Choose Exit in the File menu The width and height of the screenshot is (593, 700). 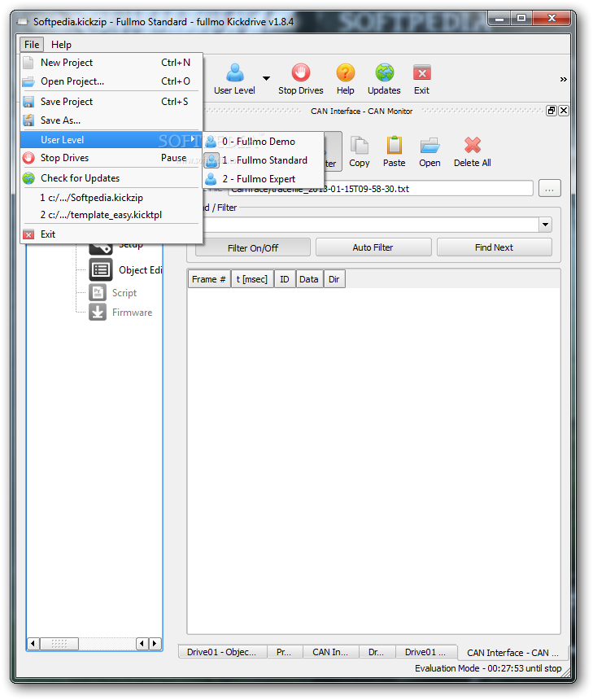[x=111, y=234]
